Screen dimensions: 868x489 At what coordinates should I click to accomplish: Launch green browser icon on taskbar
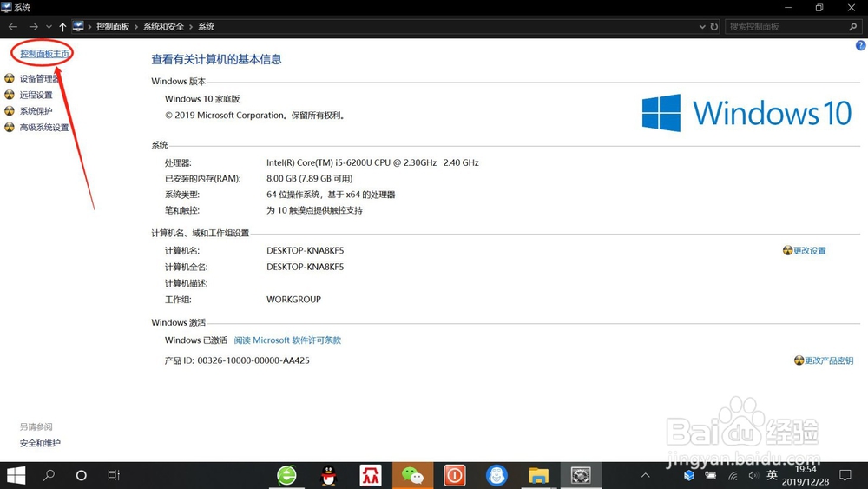click(286, 475)
